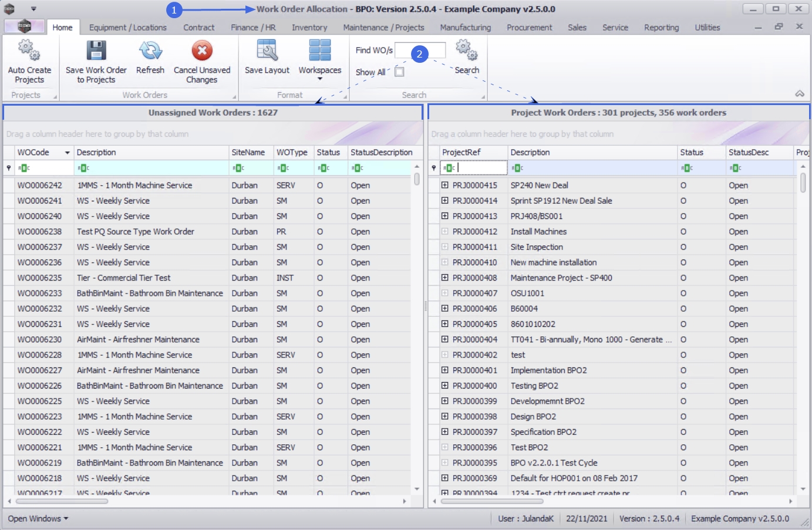Click the application logo button at top-left
Viewport: 812px width, 530px height.
pos(24,26)
